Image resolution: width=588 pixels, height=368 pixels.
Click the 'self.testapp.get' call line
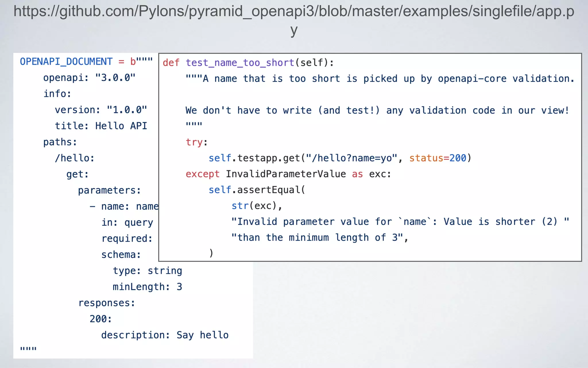pos(340,158)
